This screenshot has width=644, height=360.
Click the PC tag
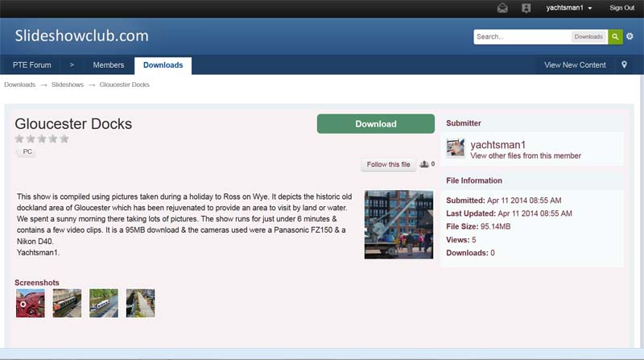pos(27,151)
